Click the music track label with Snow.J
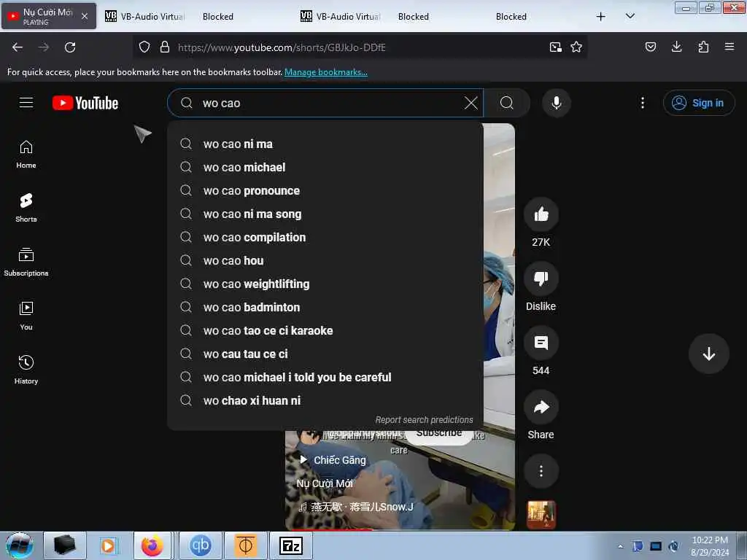This screenshot has height=560, width=747. coord(356,507)
